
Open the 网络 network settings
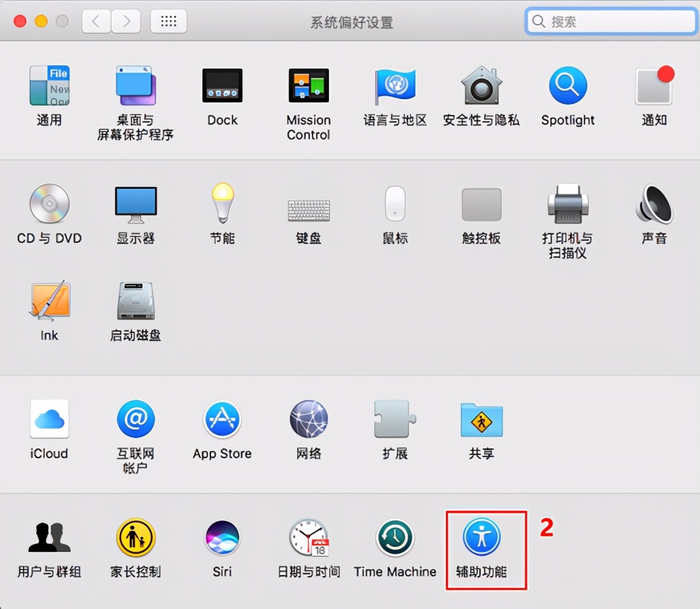pos(308,420)
